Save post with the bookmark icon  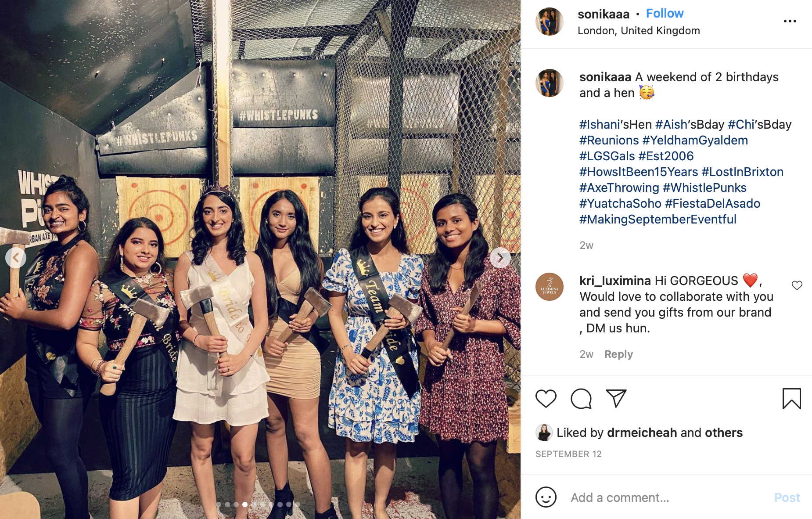[791, 399]
